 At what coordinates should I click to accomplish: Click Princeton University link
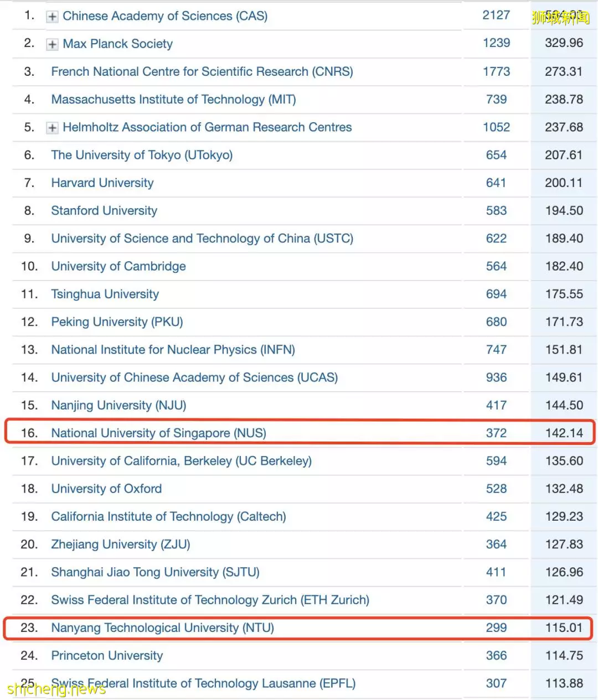pos(107,656)
